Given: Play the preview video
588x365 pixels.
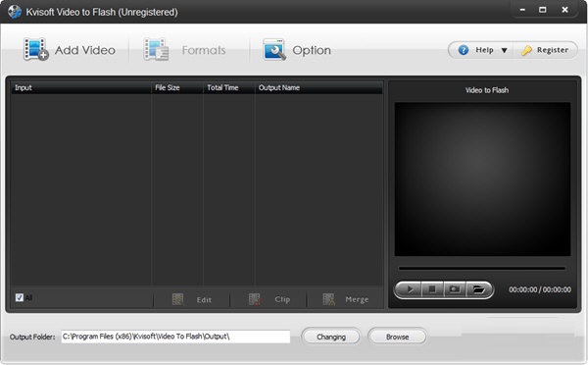Looking at the screenshot, I should coord(409,289).
